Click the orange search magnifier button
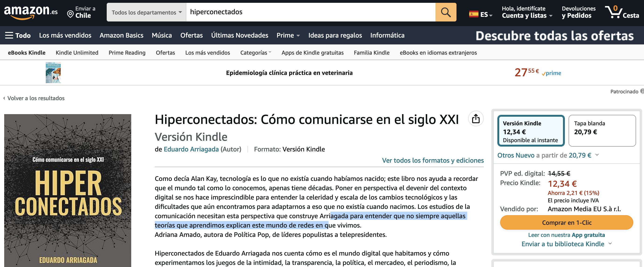 [x=446, y=12]
